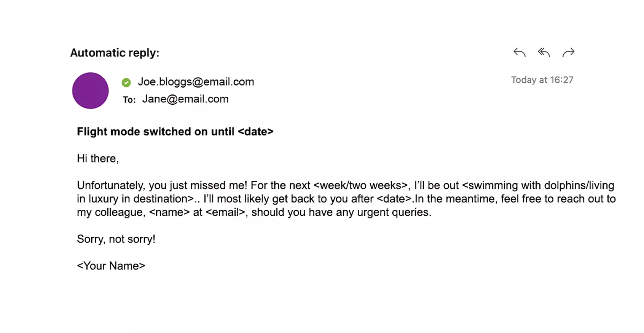The image size is (644, 333).
Task: Click the "Today at 16:27" timestamp
Action: click(x=542, y=80)
